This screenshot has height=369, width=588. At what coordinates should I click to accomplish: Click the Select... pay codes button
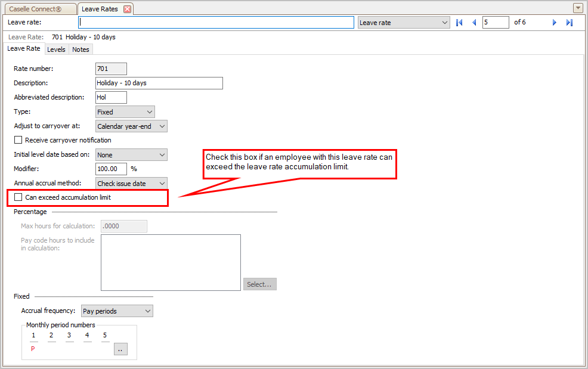tap(259, 284)
